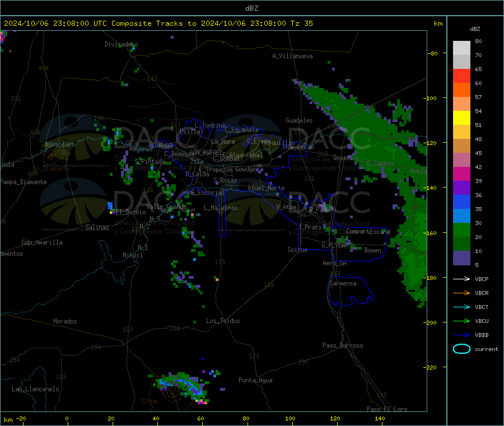The image size is (504, 426).
Task: Click the Divisadero place label
Action: 121,44
